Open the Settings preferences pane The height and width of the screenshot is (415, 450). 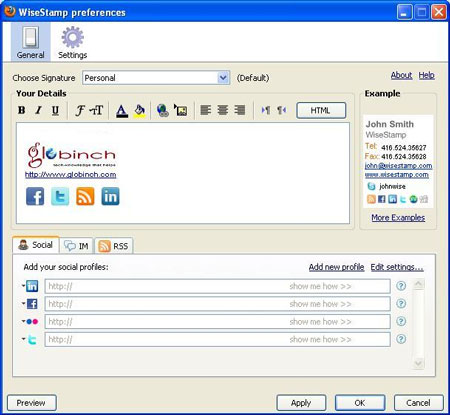pos(73,42)
